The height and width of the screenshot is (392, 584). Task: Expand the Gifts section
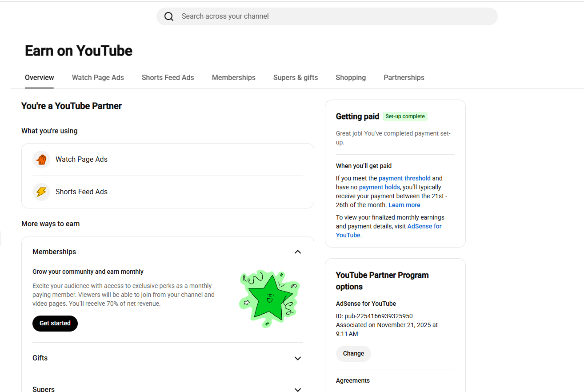pyautogui.click(x=298, y=358)
